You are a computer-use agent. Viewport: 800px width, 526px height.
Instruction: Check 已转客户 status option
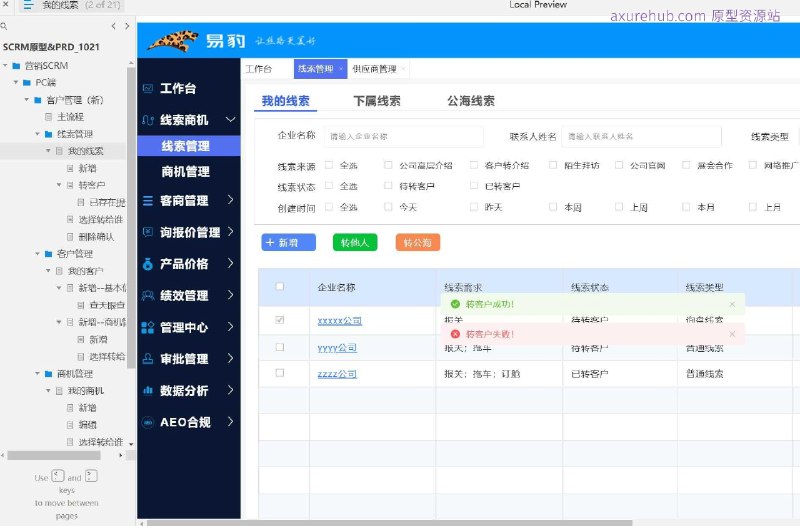coord(474,186)
